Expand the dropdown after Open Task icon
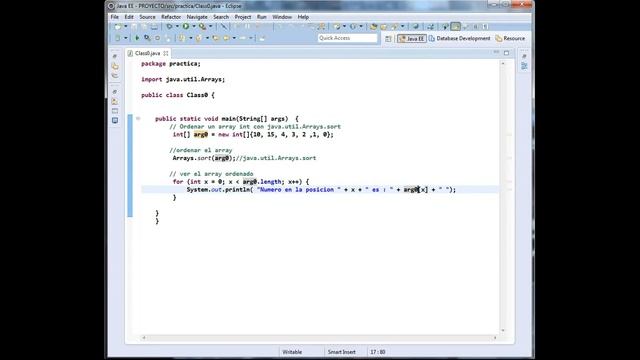This screenshot has height=360, width=640. 234,38
